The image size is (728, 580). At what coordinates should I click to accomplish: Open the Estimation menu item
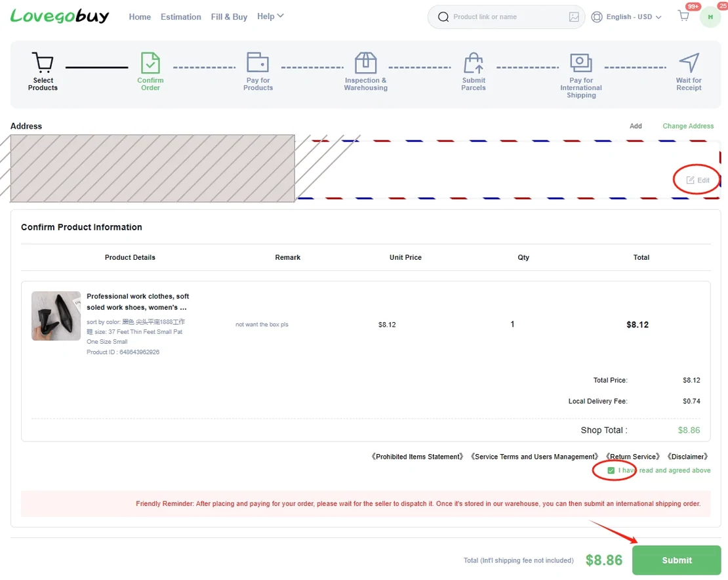coord(180,16)
